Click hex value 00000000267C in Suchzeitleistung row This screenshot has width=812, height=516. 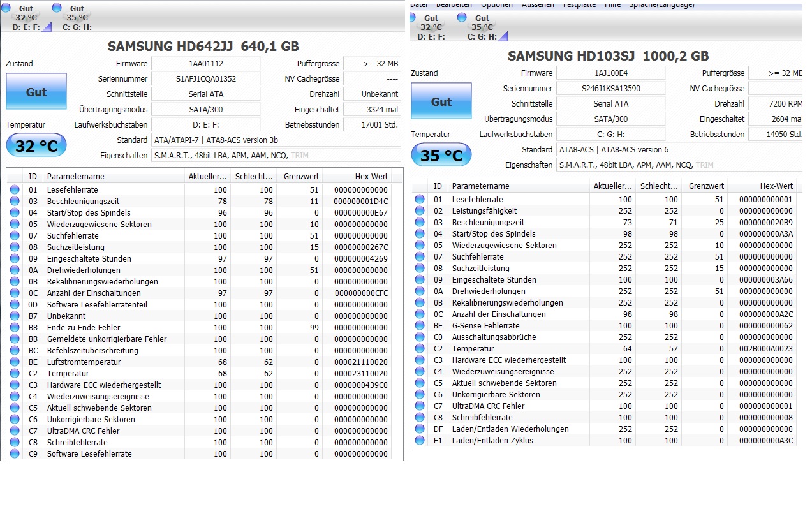(361, 247)
